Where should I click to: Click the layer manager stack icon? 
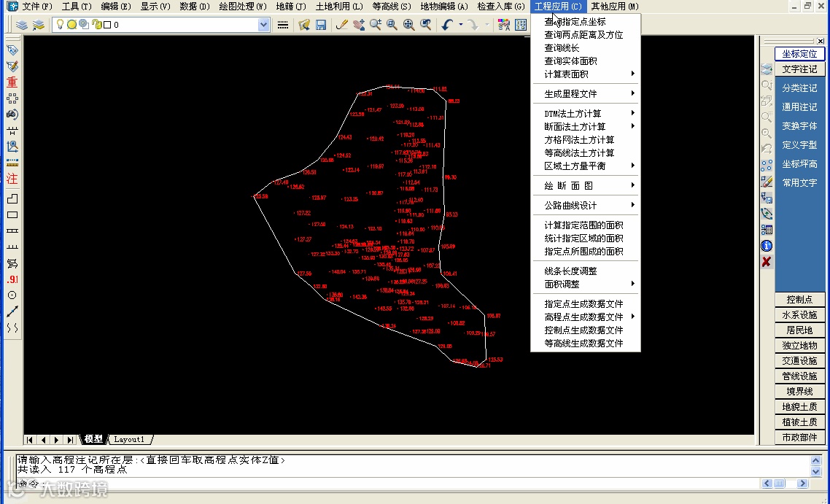click(22, 24)
